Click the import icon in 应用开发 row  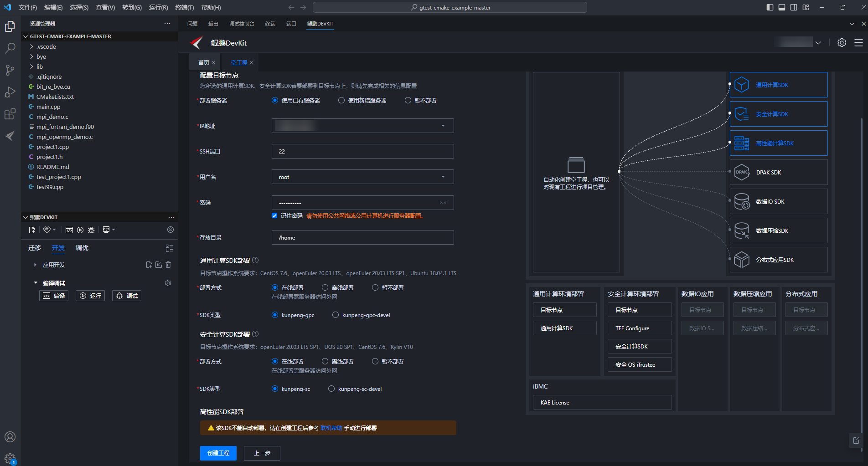pyautogui.click(x=159, y=265)
